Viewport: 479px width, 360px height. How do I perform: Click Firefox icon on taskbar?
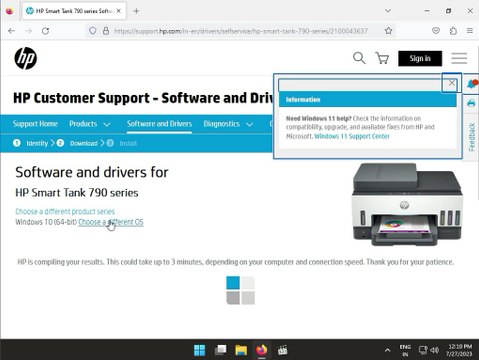262,350
